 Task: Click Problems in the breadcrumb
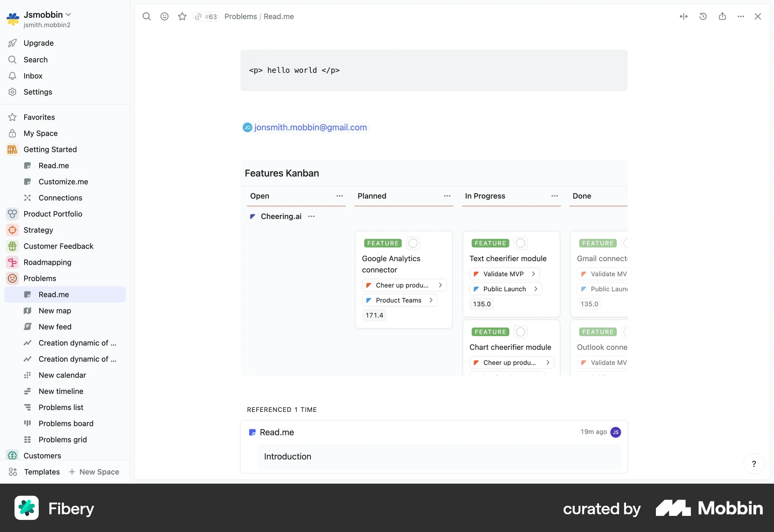click(x=240, y=17)
